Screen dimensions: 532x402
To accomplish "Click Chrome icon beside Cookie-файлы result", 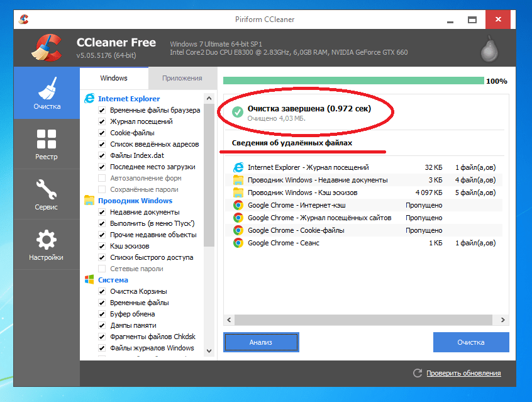I will coord(238,230).
